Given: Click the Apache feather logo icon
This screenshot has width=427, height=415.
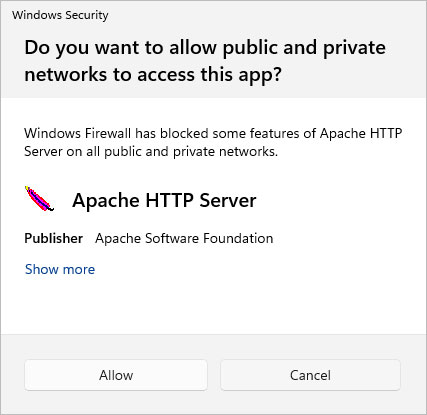Looking at the screenshot, I should point(39,199).
